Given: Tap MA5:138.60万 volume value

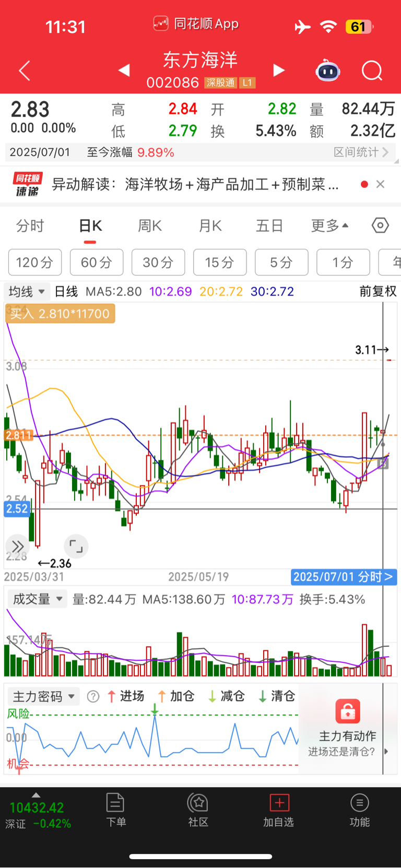Looking at the screenshot, I should [x=184, y=599].
